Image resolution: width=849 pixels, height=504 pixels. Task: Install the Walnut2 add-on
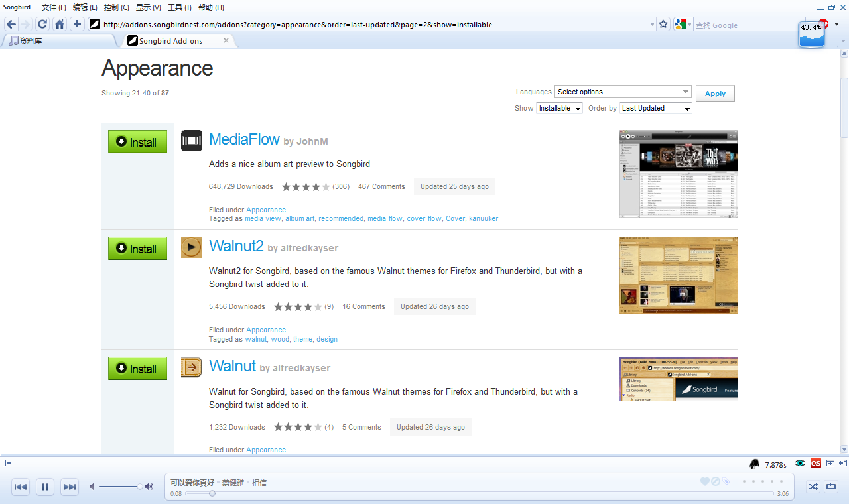point(138,248)
